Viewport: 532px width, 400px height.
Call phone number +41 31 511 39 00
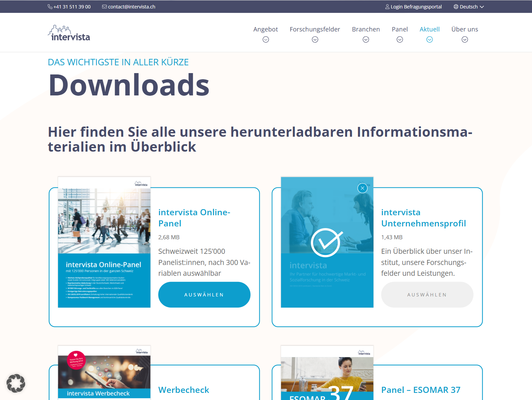[72, 7]
